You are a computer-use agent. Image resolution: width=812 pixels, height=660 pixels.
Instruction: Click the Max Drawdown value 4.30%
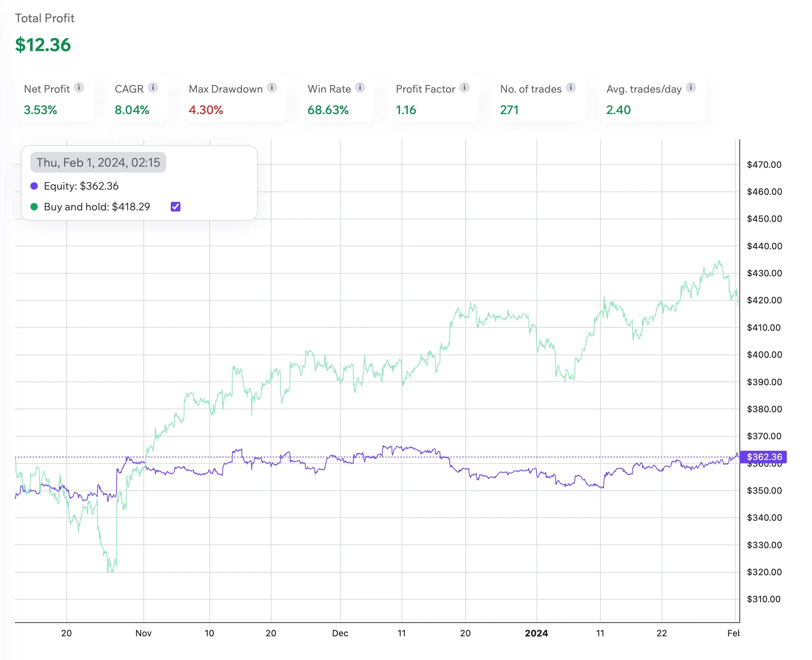click(206, 110)
